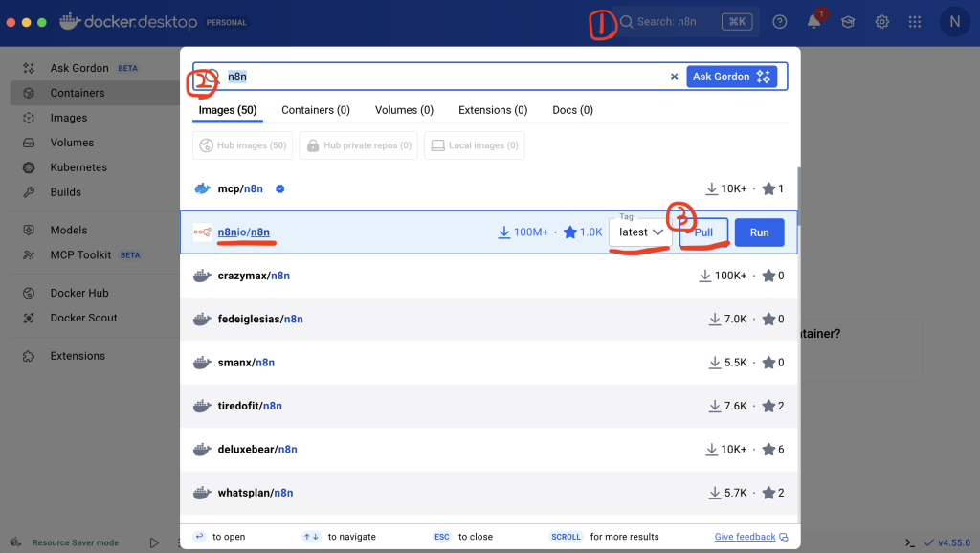980x553 pixels.
Task: Open the Learning center graduation cap icon
Action: point(848,22)
